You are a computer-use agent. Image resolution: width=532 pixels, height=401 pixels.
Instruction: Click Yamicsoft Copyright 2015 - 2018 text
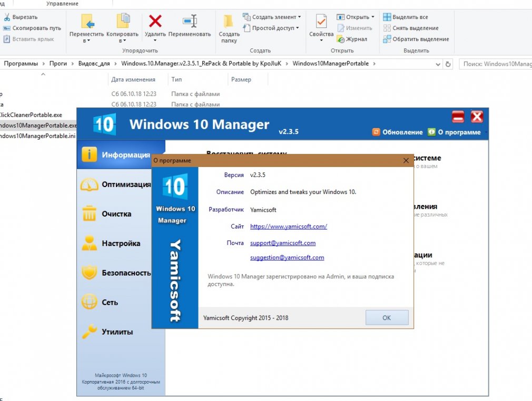245,318
